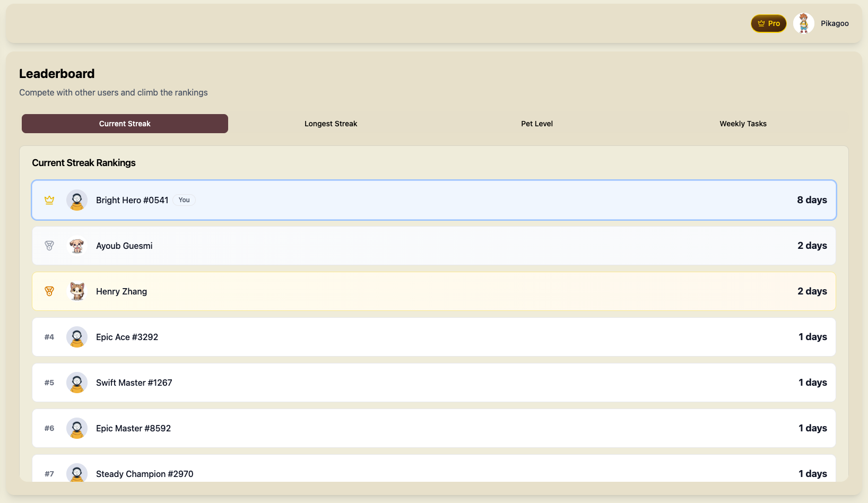Click the #4 rank number
The image size is (868, 503).
coord(49,337)
